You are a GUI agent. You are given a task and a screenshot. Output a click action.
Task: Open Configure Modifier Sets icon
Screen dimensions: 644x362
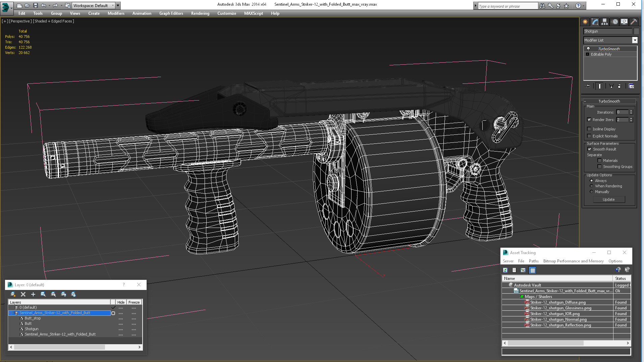click(x=631, y=86)
